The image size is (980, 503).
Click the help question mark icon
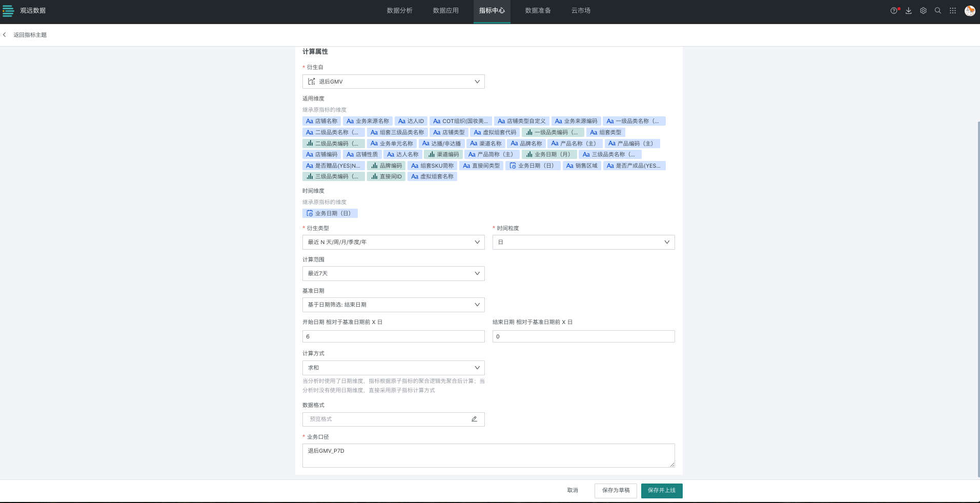[893, 11]
